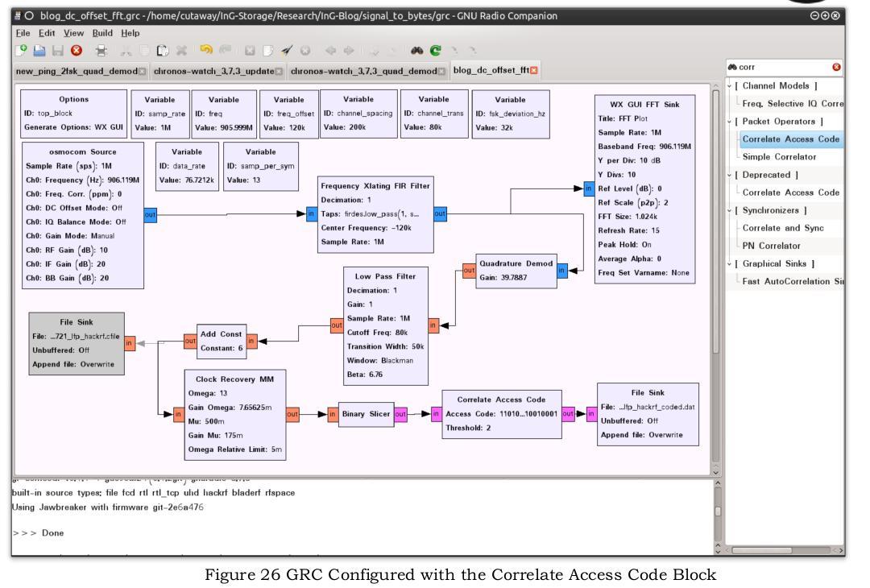Click the binoculars Find blocks icon

416,51
